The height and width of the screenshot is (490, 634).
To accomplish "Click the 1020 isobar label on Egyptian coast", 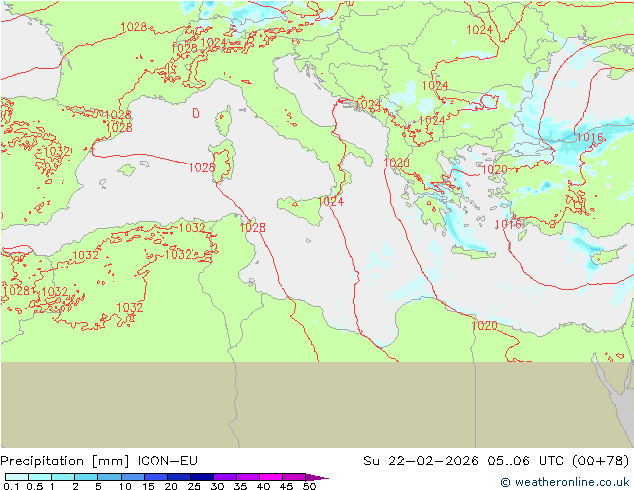I will (484, 325).
